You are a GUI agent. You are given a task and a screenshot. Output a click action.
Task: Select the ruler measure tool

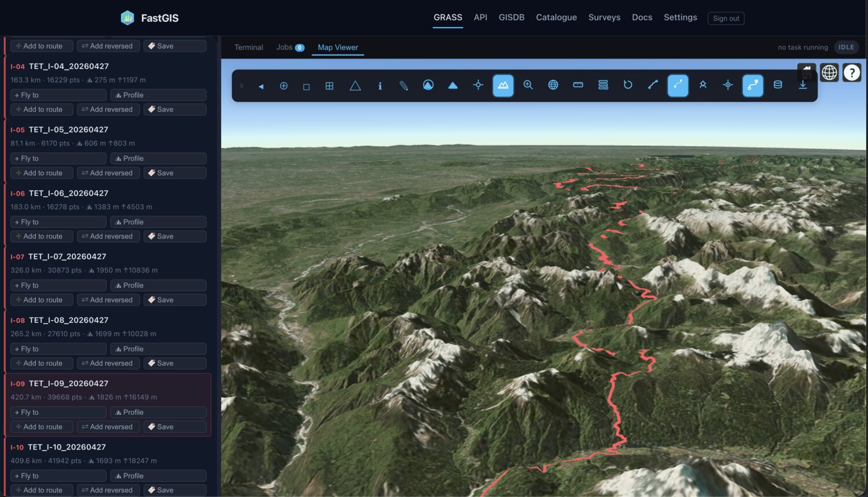pos(578,85)
